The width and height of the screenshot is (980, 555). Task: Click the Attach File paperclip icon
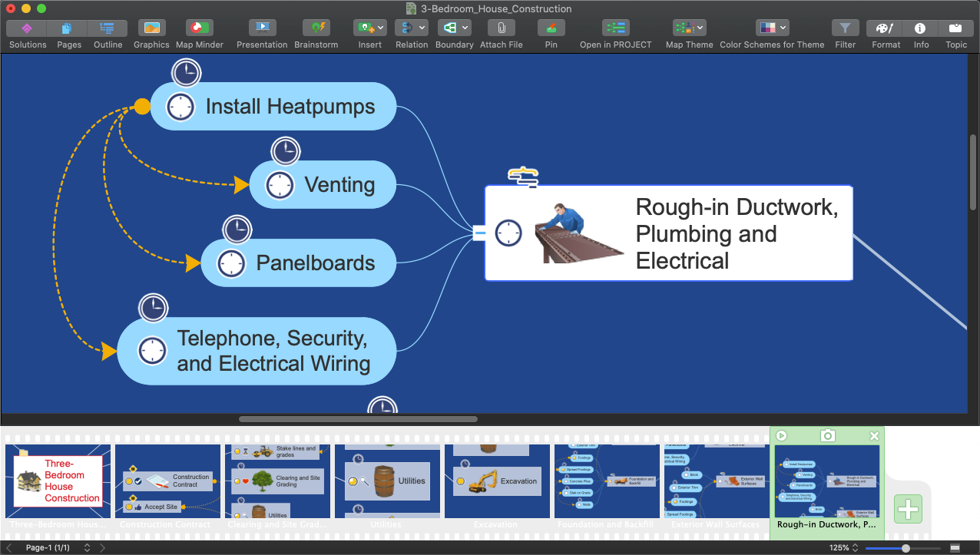[501, 28]
